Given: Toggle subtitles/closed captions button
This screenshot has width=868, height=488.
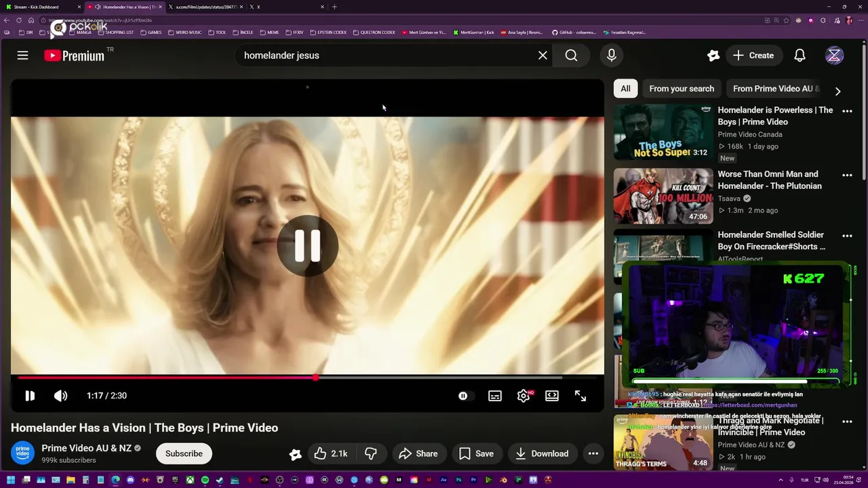Looking at the screenshot, I should pos(495,396).
